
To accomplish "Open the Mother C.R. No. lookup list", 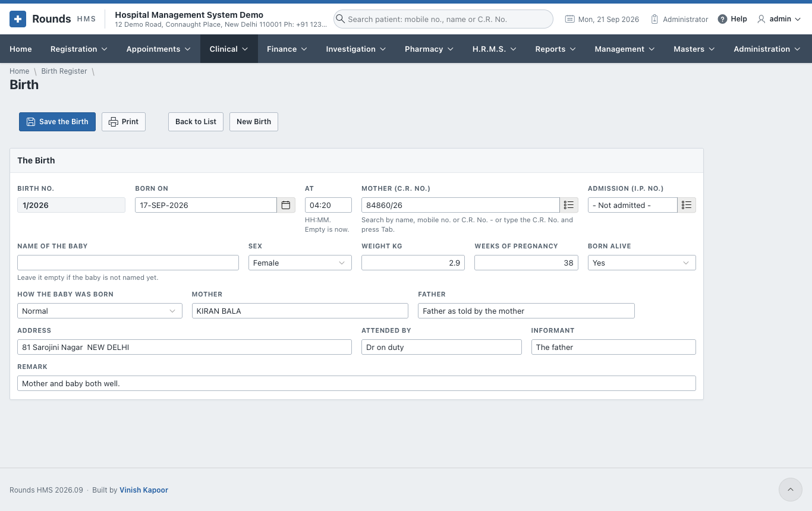I will click(569, 205).
